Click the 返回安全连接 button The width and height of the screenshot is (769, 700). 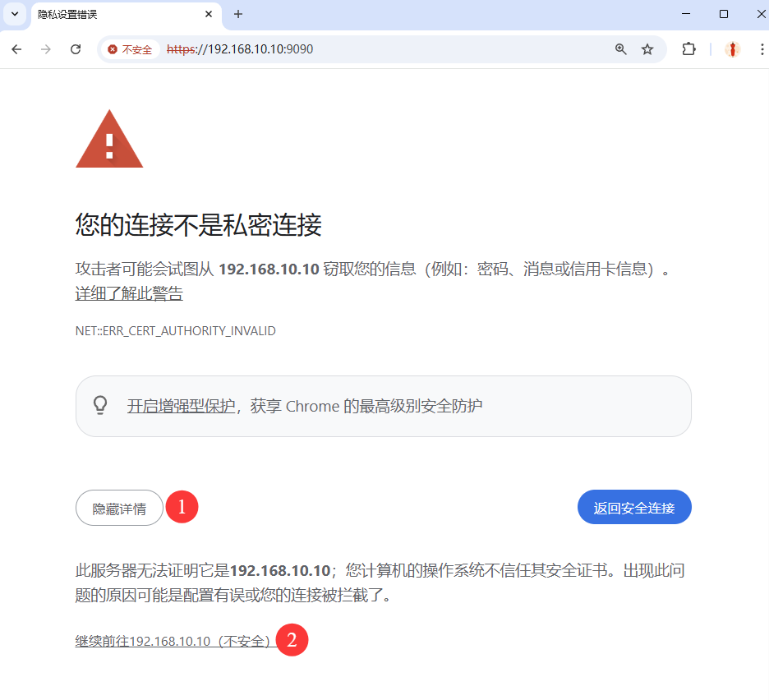coord(634,507)
